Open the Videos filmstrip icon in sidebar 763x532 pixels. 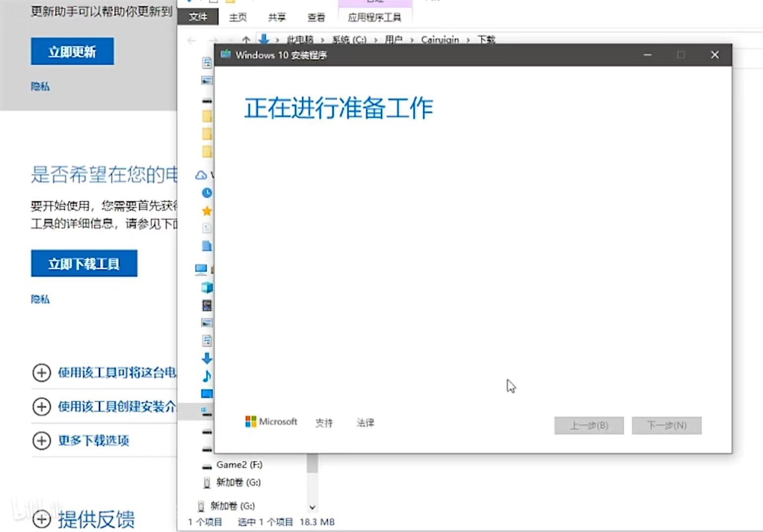[x=207, y=305]
